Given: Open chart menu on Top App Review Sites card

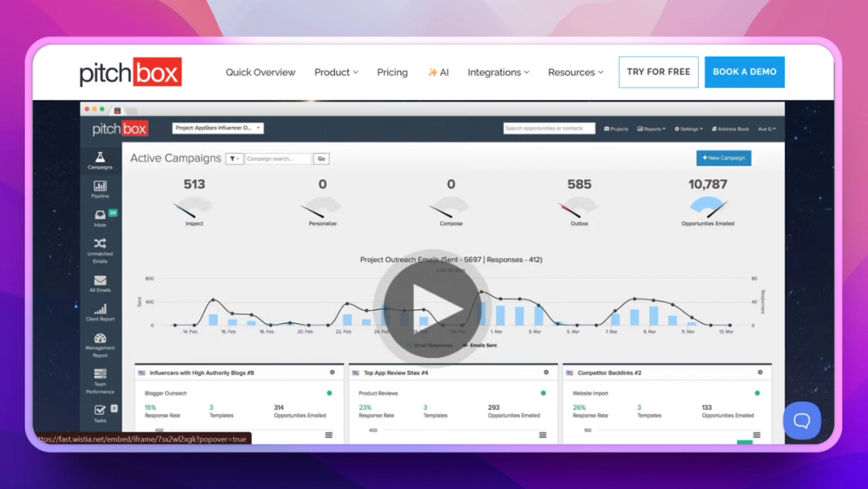Looking at the screenshot, I should (x=542, y=435).
